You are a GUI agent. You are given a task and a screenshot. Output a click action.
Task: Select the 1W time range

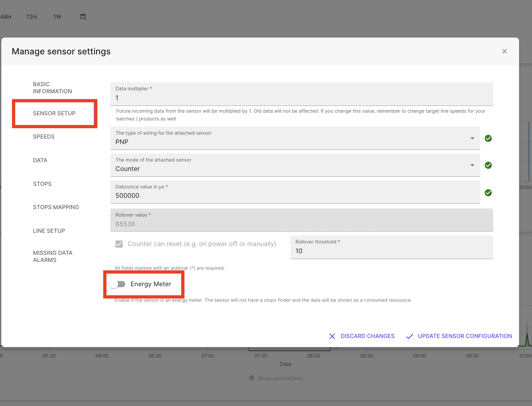57,17
